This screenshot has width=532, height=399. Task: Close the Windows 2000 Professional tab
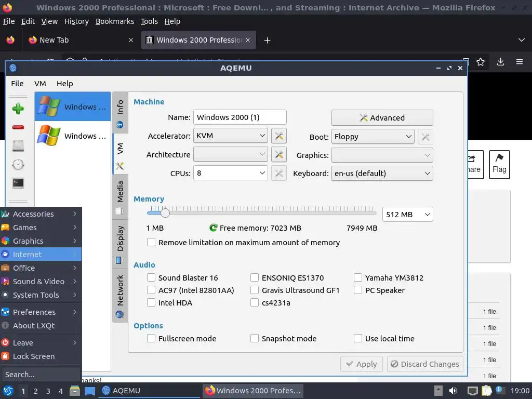coord(248,40)
